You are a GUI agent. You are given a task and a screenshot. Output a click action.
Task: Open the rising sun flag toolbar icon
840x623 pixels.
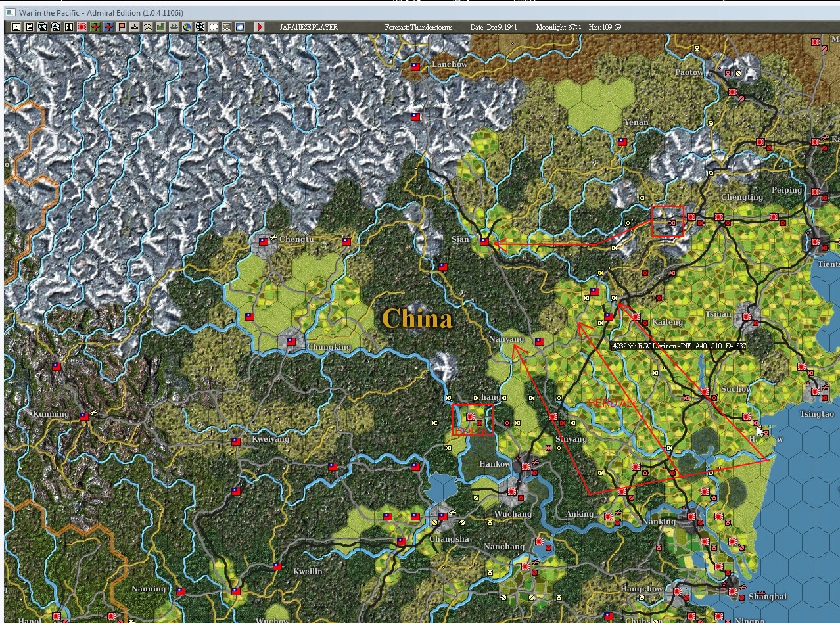82,27
